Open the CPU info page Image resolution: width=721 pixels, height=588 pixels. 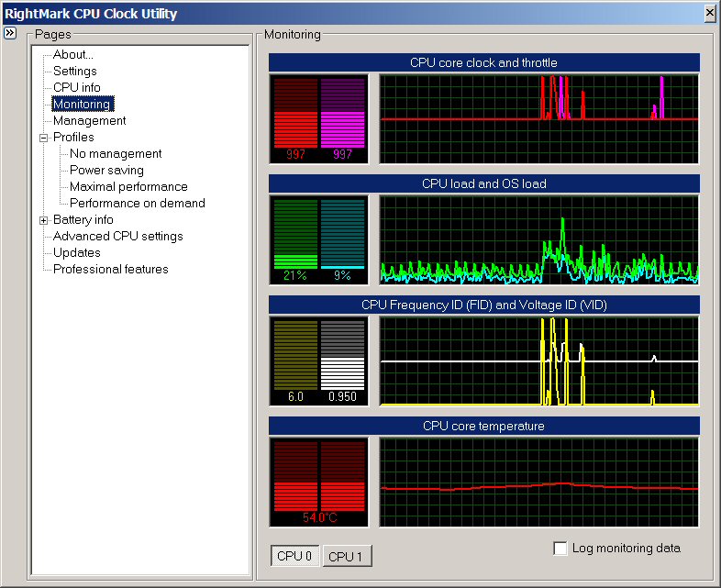tap(77, 87)
